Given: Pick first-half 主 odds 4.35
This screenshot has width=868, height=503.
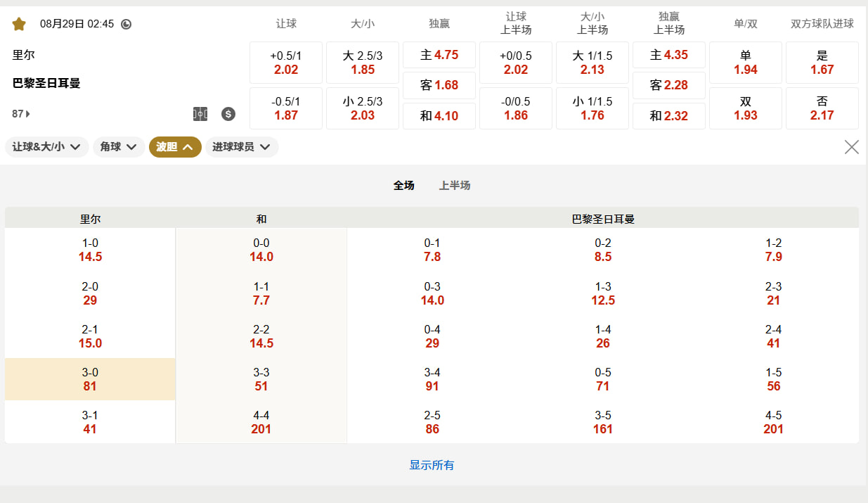Looking at the screenshot, I should click(x=669, y=55).
